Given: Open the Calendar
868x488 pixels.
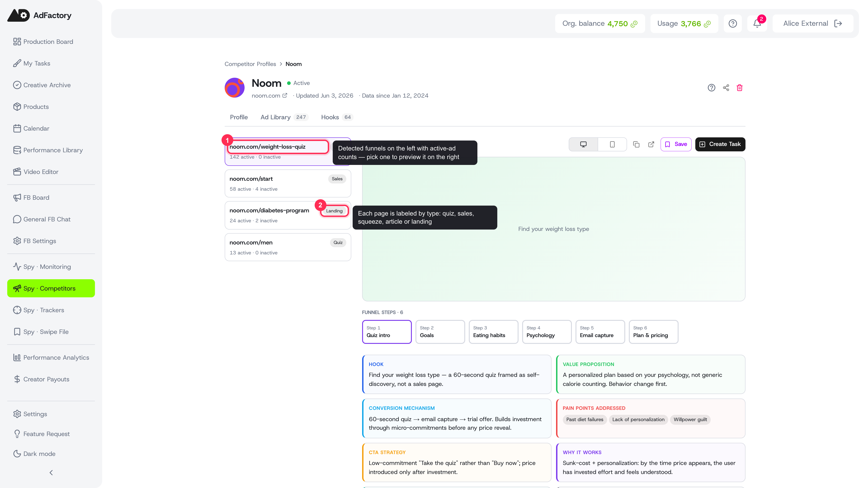Looking at the screenshot, I should point(51,128).
